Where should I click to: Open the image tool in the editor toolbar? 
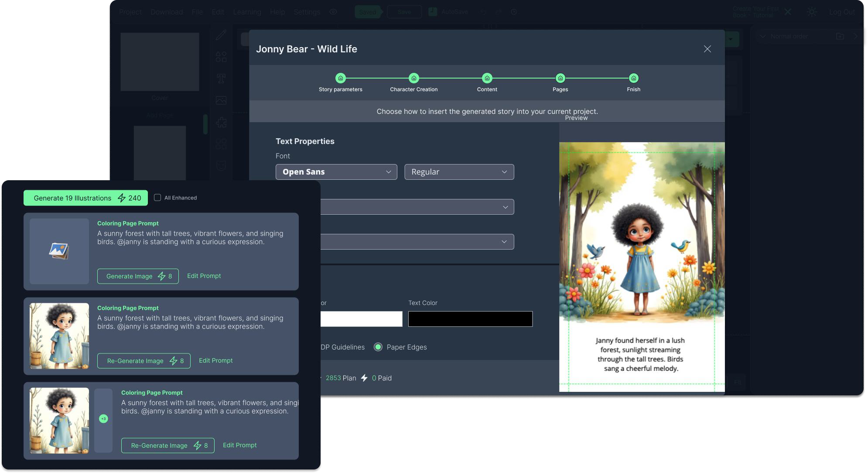[221, 100]
